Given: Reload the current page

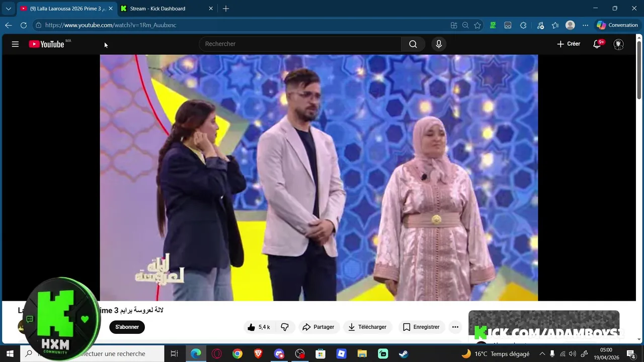Looking at the screenshot, I should pos(24,25).
